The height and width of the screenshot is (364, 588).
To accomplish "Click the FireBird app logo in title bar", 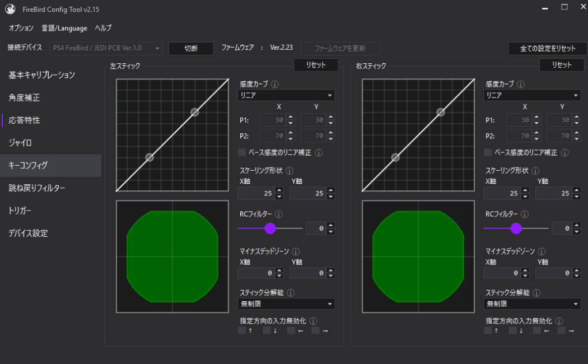I will tap(10, 10).
